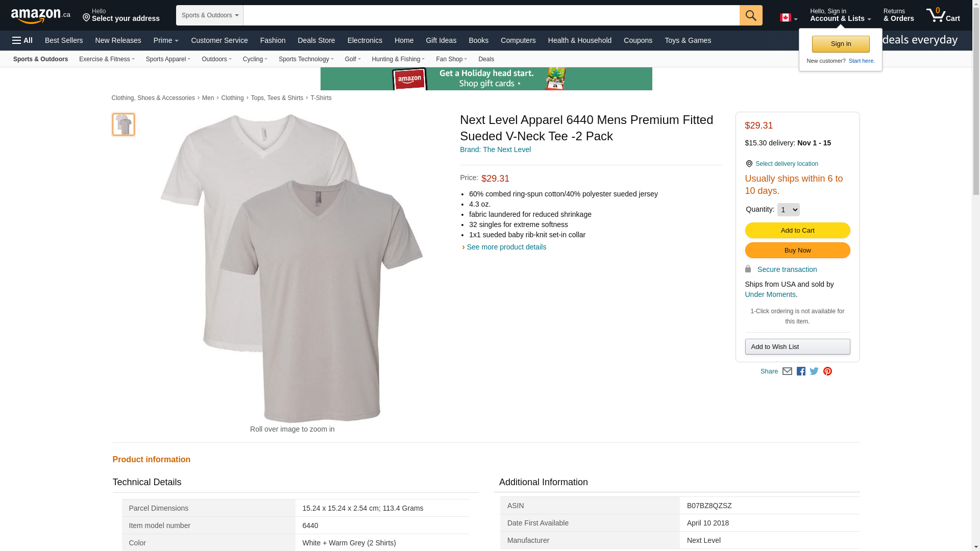
Task: Expand the Exercise & Fitness submenu
Action: [107, 59]
